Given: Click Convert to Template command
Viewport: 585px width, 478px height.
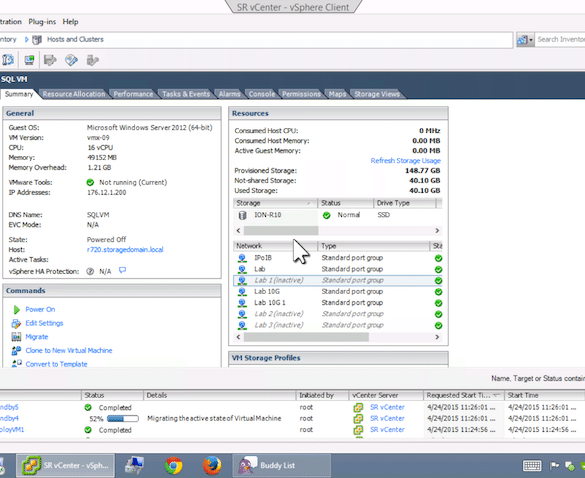Looking at the screenshot, I should pos(56,364).
